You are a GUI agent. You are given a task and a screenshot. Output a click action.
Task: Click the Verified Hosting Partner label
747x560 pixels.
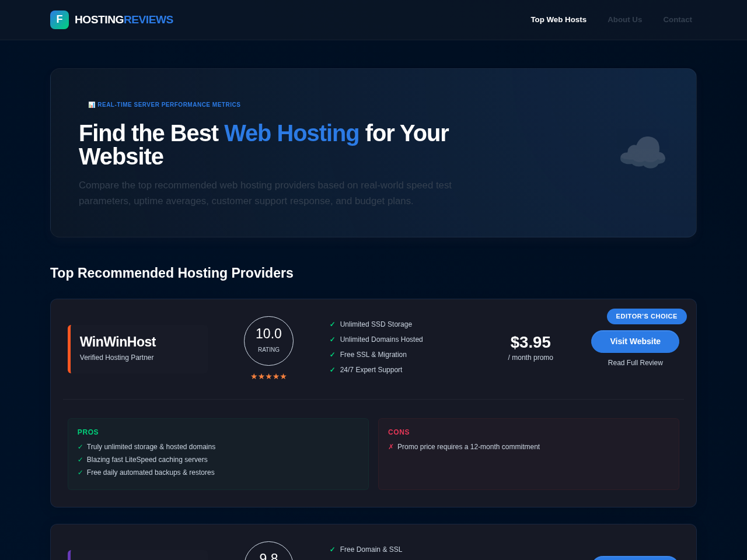click(117, 358)
